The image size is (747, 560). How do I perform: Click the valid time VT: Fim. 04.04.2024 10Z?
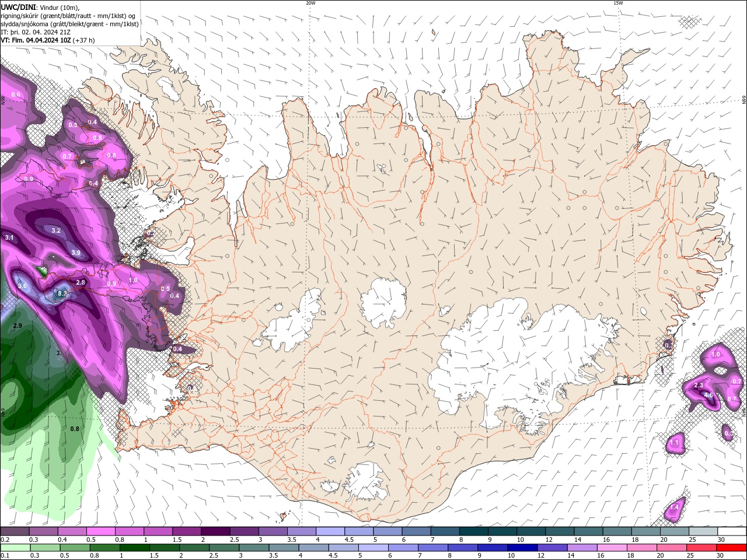36,40
